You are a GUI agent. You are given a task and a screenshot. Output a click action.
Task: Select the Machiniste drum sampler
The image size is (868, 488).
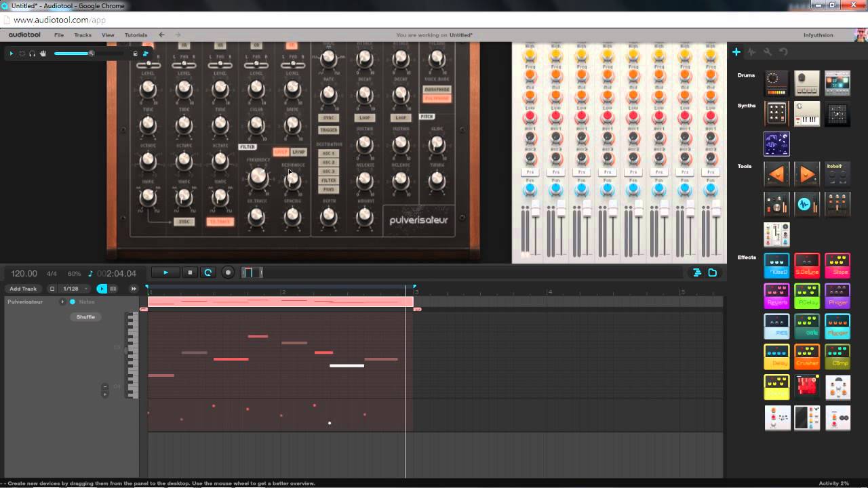[837, 83]
